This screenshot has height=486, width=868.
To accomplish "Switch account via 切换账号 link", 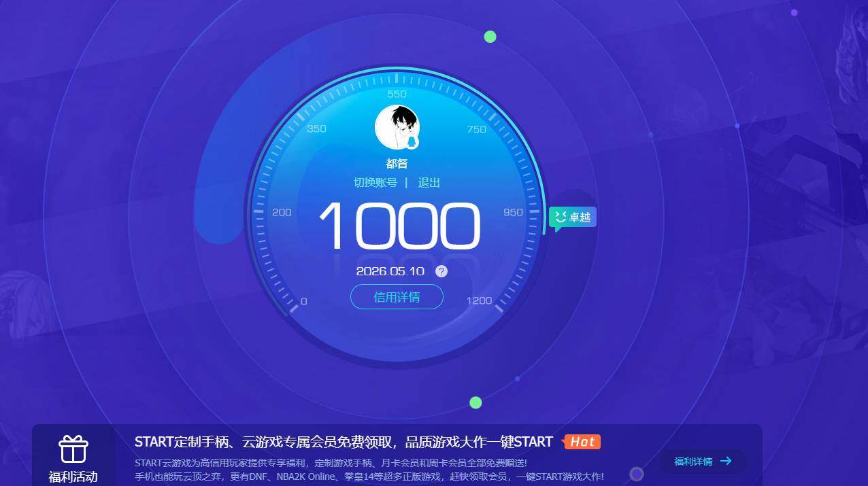I will [x=375, y=183].
